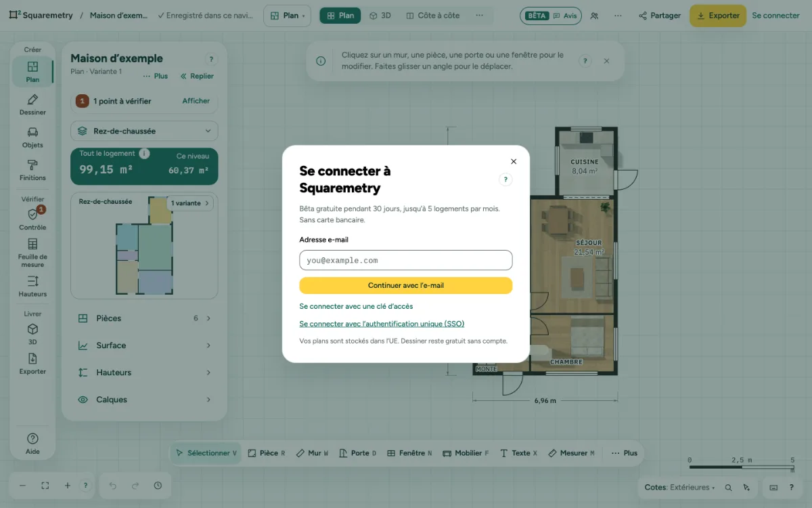
Task: Collapse the panel with Replier
Action: click(x=197, y=77)
